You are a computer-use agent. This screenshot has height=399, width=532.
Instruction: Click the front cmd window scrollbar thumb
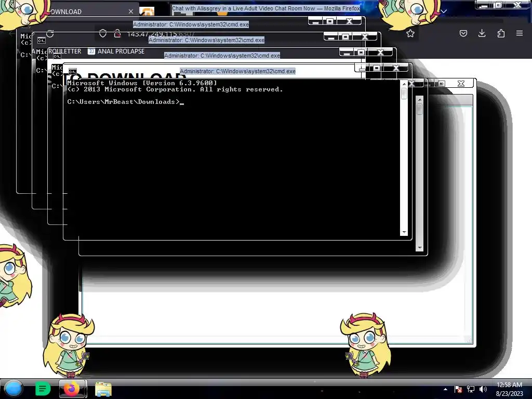click(404, 94)
